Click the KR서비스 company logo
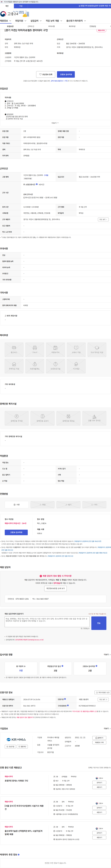The image size is (111, 868). 16,740
